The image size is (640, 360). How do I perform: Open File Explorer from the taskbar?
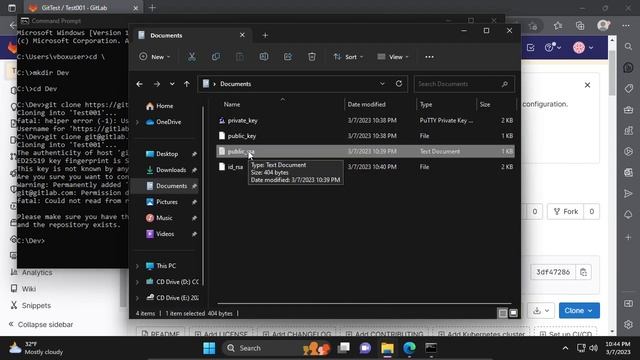[x=387, y=348]
